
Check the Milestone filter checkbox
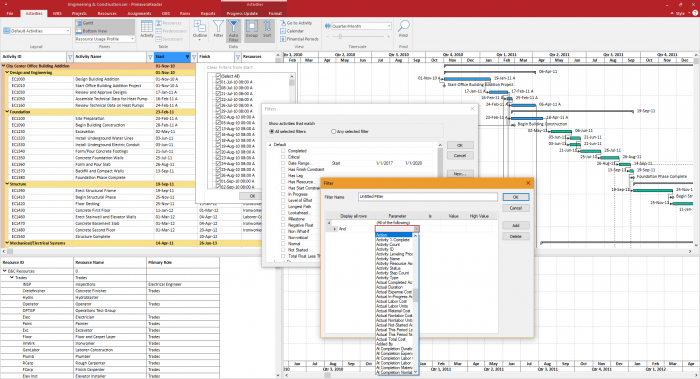[283, 219]
